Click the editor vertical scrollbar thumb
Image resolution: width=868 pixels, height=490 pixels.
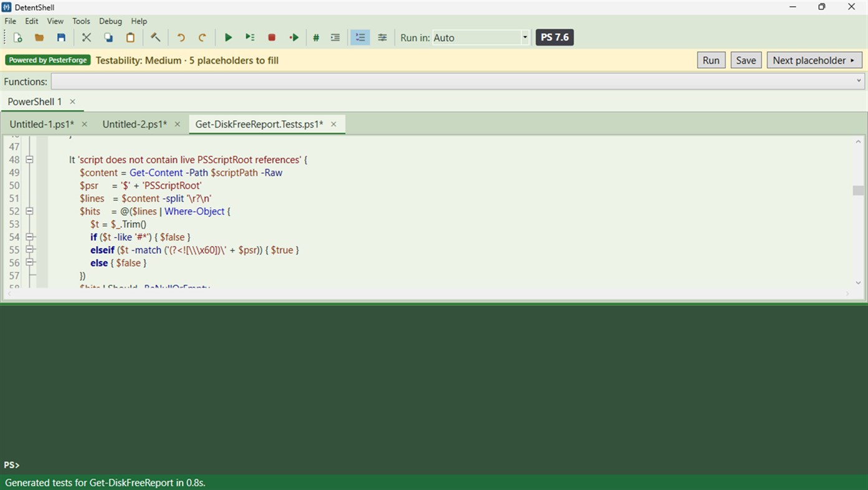tap(859, 191)
